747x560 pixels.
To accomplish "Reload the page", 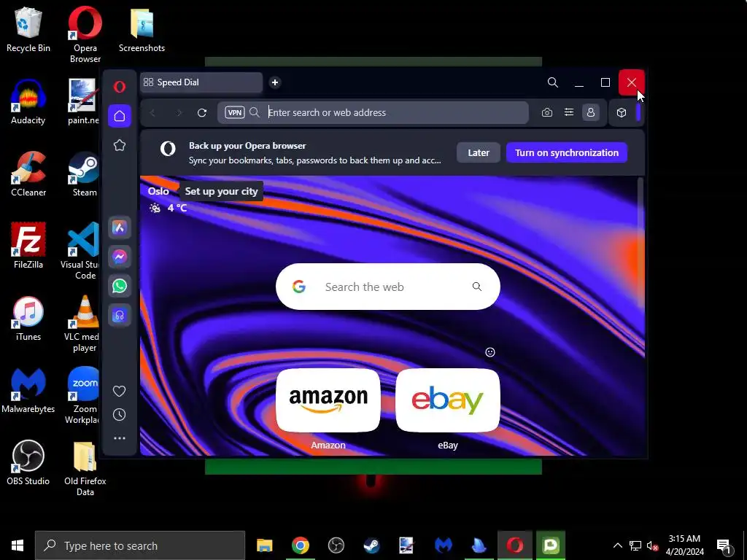I will (x=202, y=113).
